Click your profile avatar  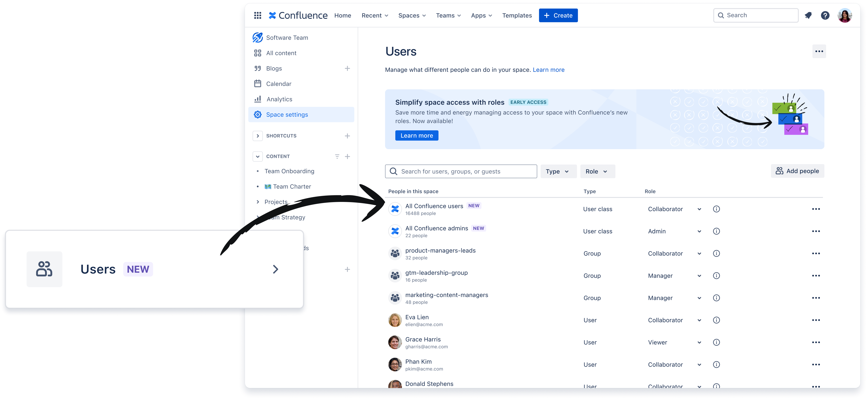click(845, 15)
